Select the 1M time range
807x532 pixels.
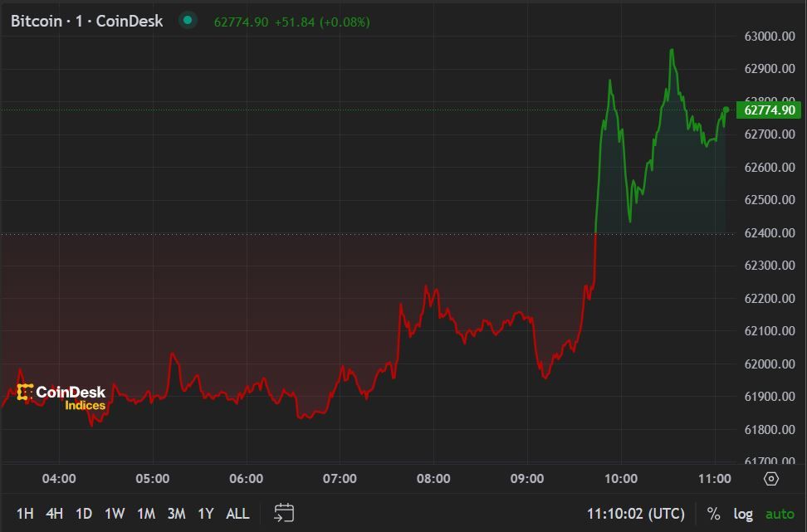click(146, 514)
